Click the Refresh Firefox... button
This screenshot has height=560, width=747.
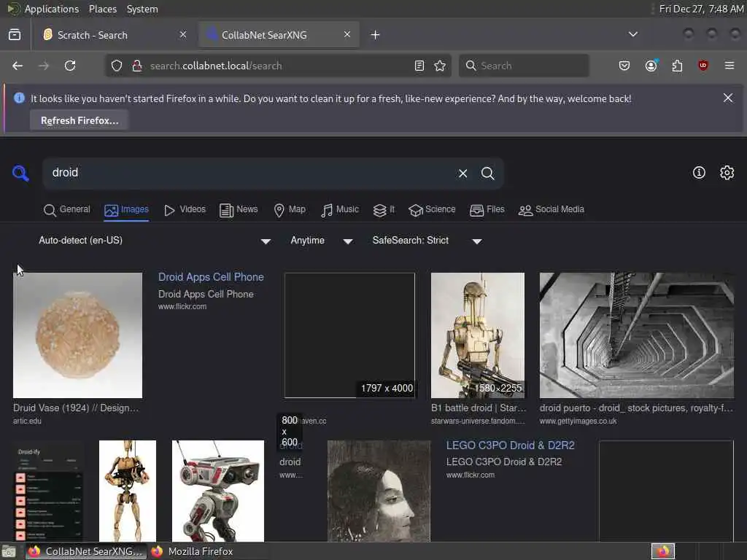(80, 120)
